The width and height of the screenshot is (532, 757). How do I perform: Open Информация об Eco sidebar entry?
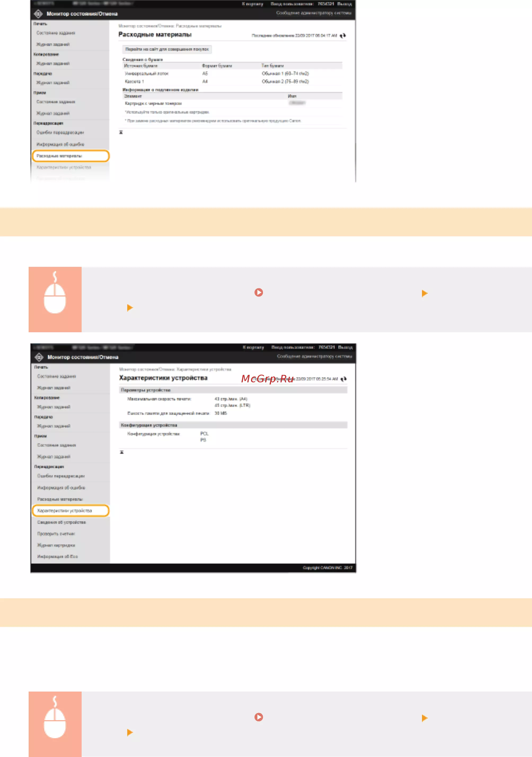pos(58,556)
